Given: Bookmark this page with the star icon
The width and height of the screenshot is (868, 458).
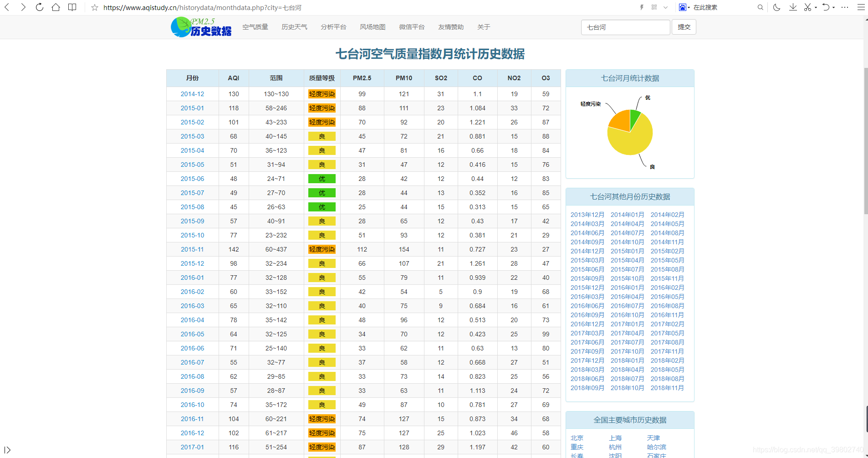Looking at the screenshot, I should 95,8.
